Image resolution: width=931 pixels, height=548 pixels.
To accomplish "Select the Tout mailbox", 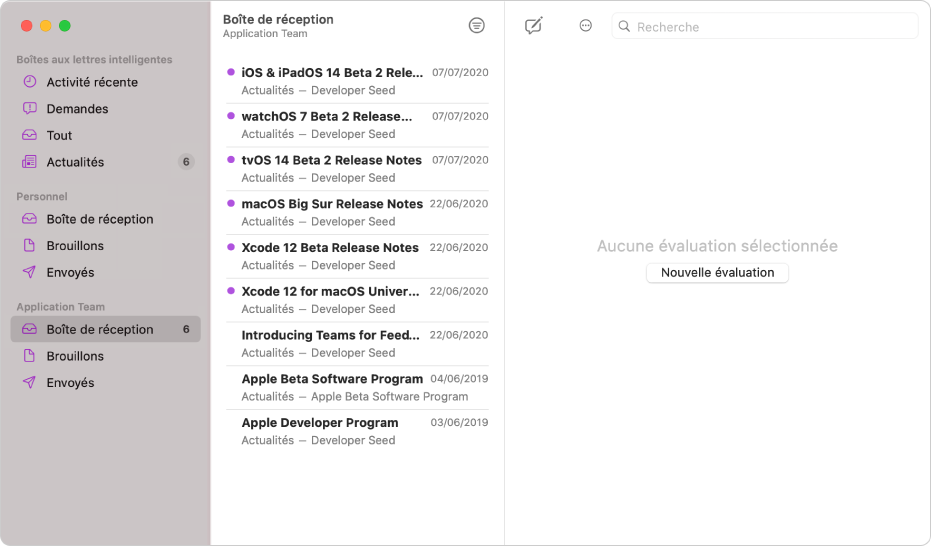I will [106, 135].
